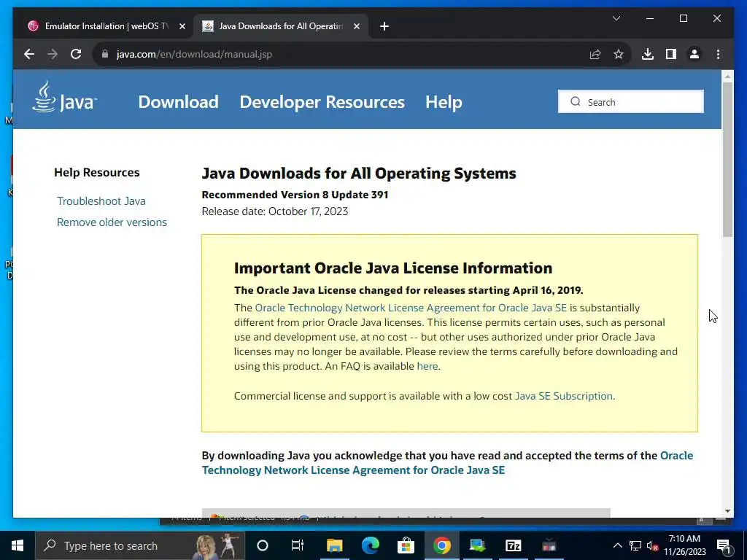Open a new browser tab

pos(384,26)
